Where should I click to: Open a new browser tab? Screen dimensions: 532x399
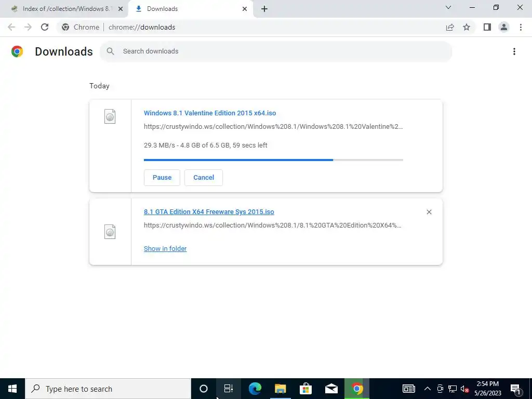(x=264, y=9)
